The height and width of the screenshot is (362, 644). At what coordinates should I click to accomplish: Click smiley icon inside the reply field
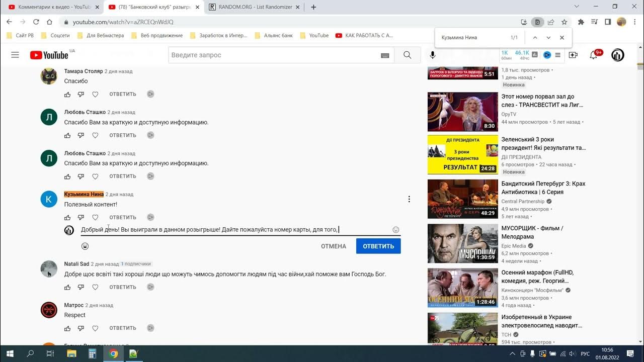[x=396, y=230]
